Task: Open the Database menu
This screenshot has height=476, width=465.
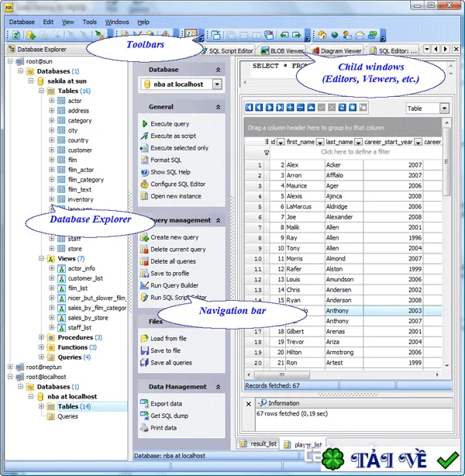Action: [22, 22]
